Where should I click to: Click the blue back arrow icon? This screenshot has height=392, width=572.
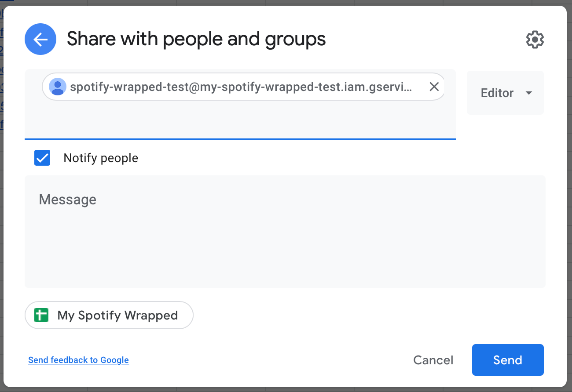[x=40, y=39]
